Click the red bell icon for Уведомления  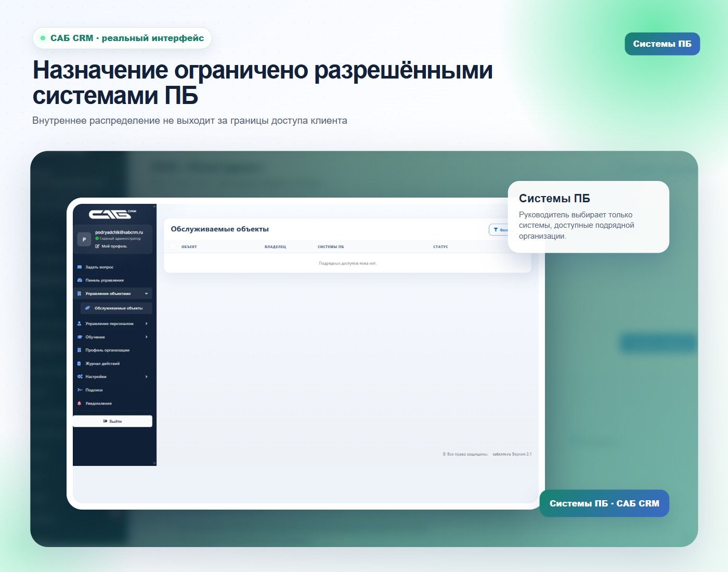(x=80, y=403)
